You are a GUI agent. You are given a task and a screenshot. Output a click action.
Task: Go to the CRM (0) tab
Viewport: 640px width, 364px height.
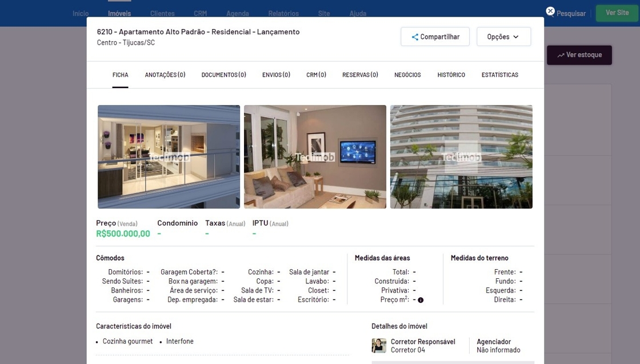[x=316, y=75]
